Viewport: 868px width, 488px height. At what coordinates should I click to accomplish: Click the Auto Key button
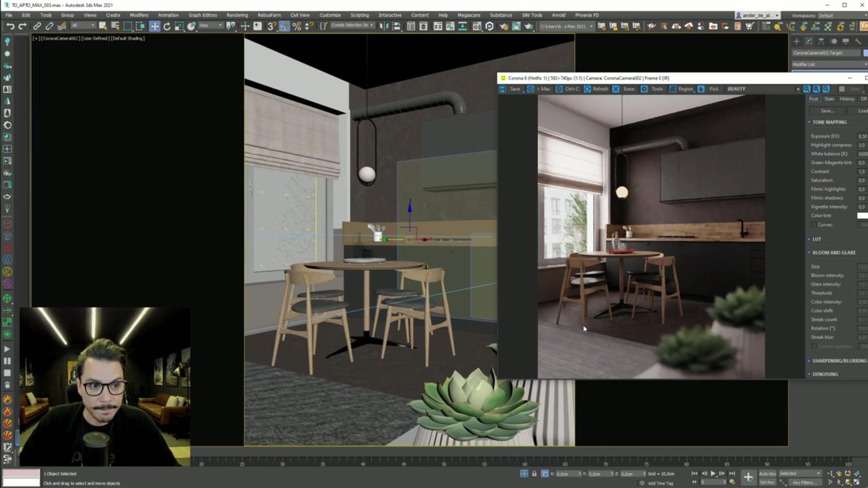click(767, 474)
